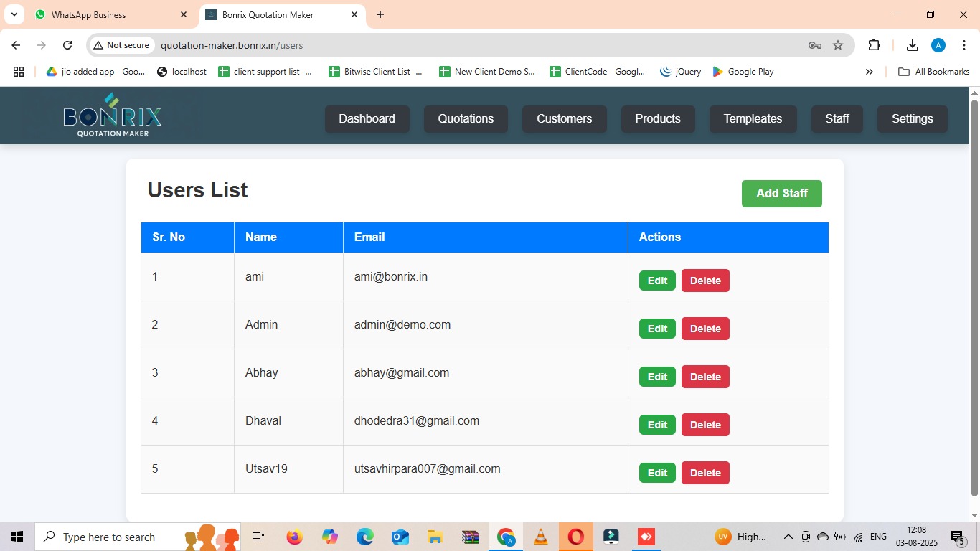Click the Not secure site info chip
Viewport: 980px width, 551px height.
(121, 45)
